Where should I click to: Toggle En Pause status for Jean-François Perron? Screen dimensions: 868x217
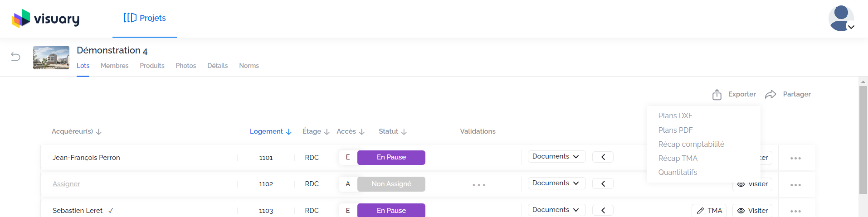pos(391,158)
